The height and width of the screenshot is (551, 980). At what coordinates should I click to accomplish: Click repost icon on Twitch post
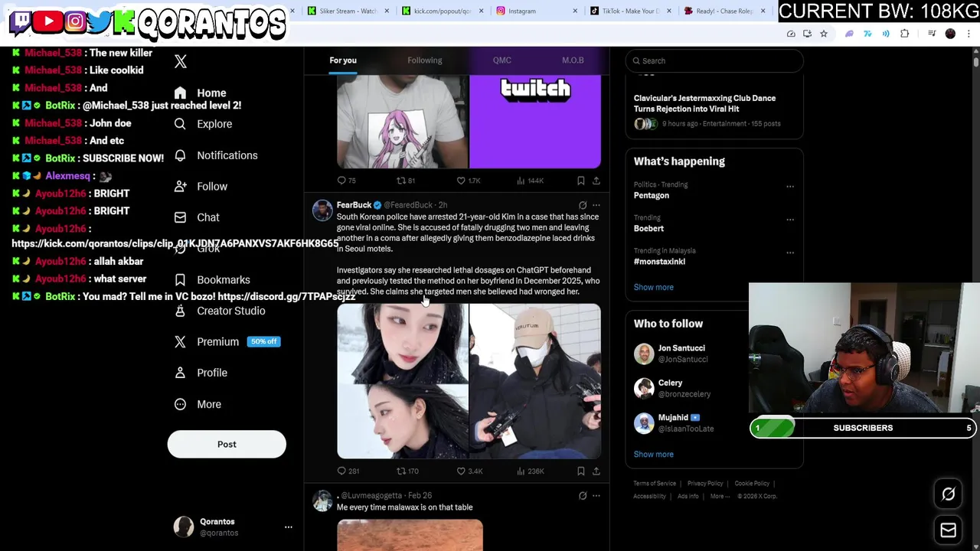pos(400,181)
